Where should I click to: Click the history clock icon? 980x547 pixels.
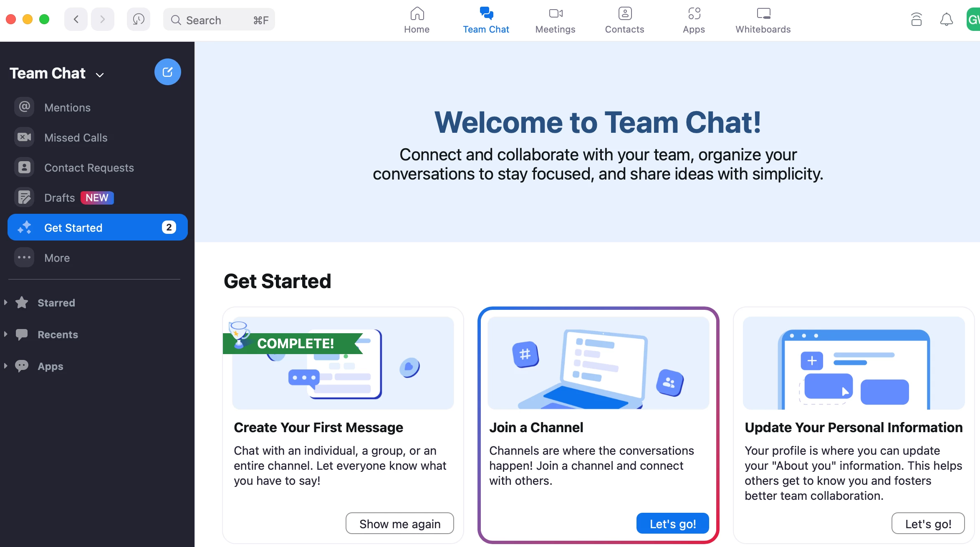(x=138, y=19)
